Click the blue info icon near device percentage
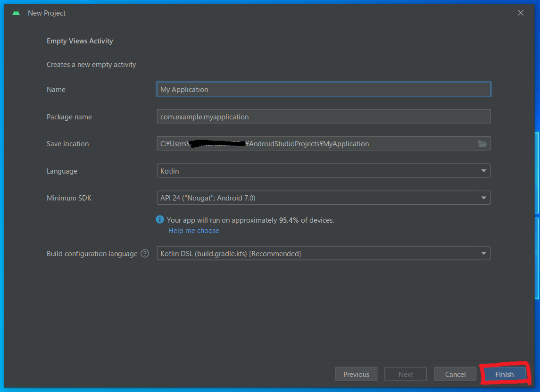Viewport: 540px width, 392px height. point(160,219)
